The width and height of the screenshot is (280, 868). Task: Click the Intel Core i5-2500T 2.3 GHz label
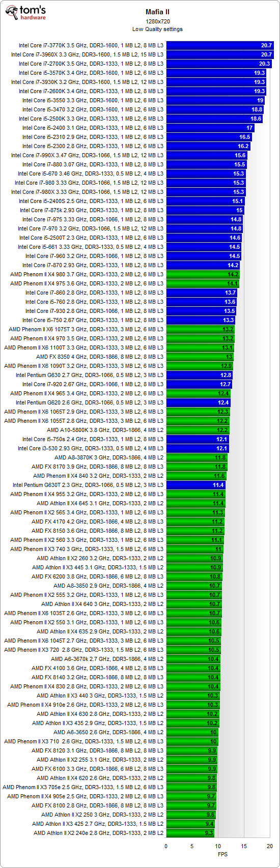point(91,238)
